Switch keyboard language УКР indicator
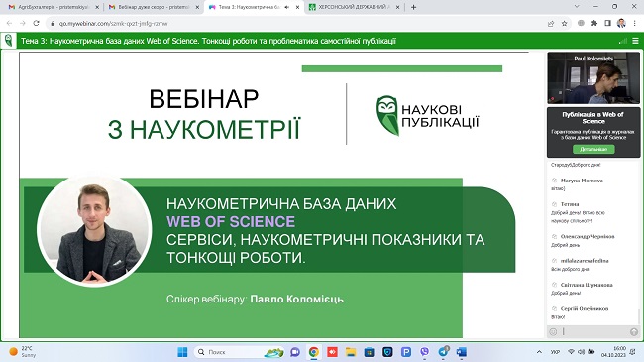The width and height of the screenshot is (644, 362). coord(555,352)
